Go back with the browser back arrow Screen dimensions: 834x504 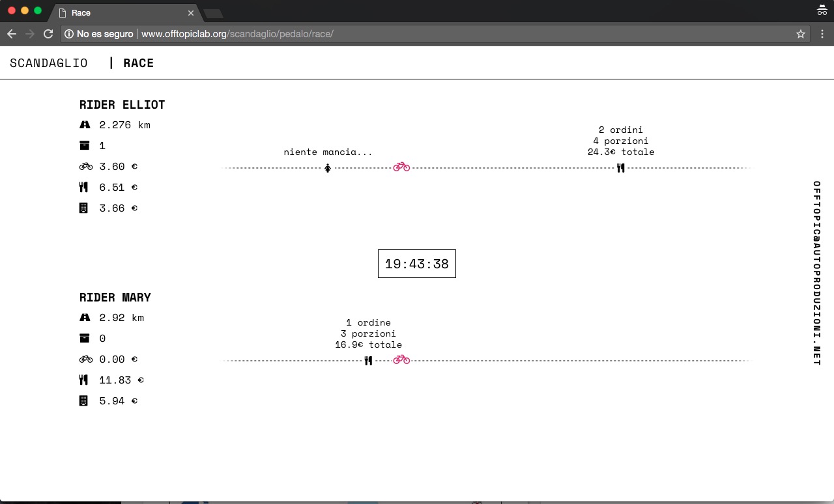click(x=12, y=34)
